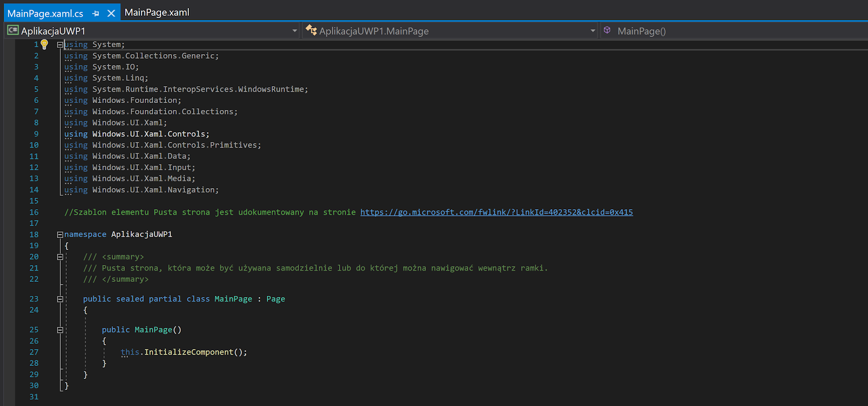This screenshot has width=868, height=406.
Task: Collapse the MainPage class block
Action: (60, 299)
